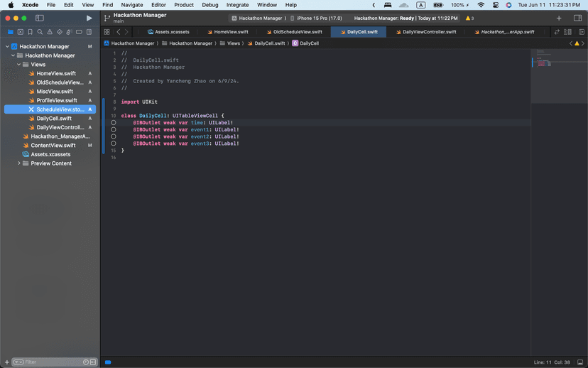Expand the Preview Content folder
This screenshot has height=368, width=588.
pyautogui.click(x=19, y=163)
